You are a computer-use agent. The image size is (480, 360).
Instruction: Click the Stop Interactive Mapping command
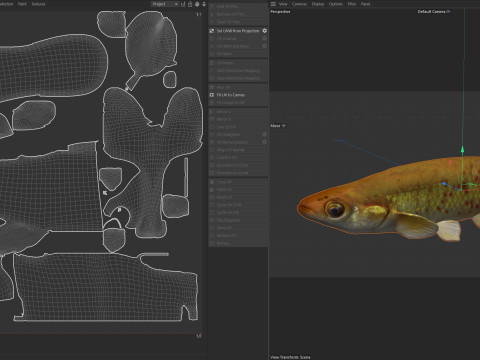(x=238, y=78)
